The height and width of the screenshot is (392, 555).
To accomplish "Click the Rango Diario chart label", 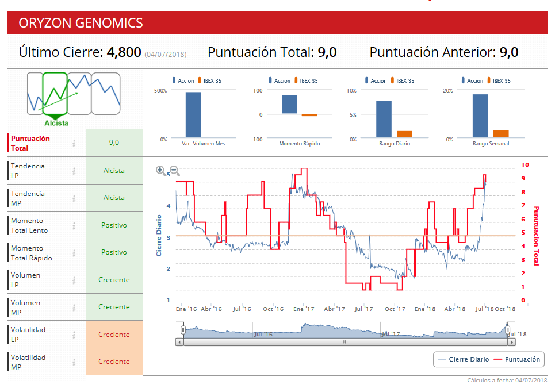I will pos(395,144).
